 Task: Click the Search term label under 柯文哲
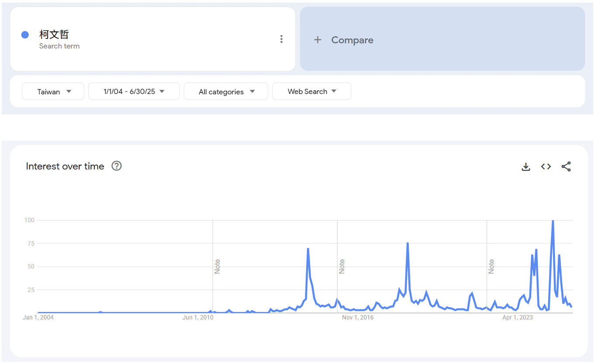point(59,46)
